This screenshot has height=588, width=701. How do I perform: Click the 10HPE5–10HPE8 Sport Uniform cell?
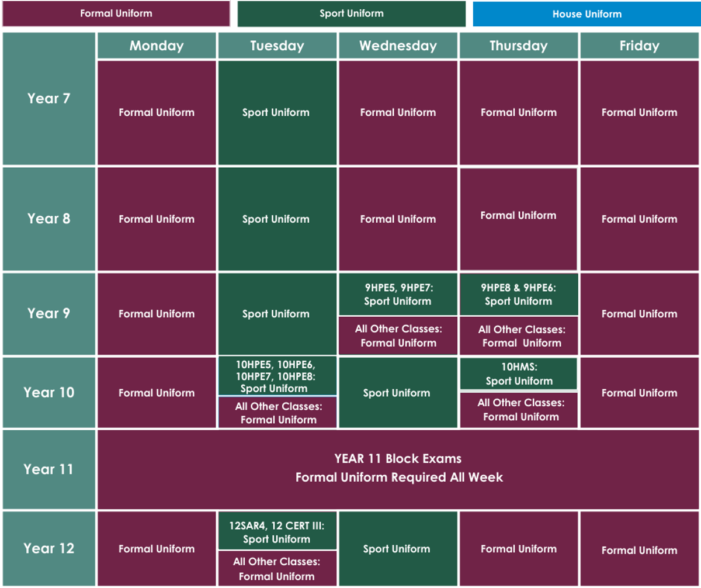click(x=277, y=376)
